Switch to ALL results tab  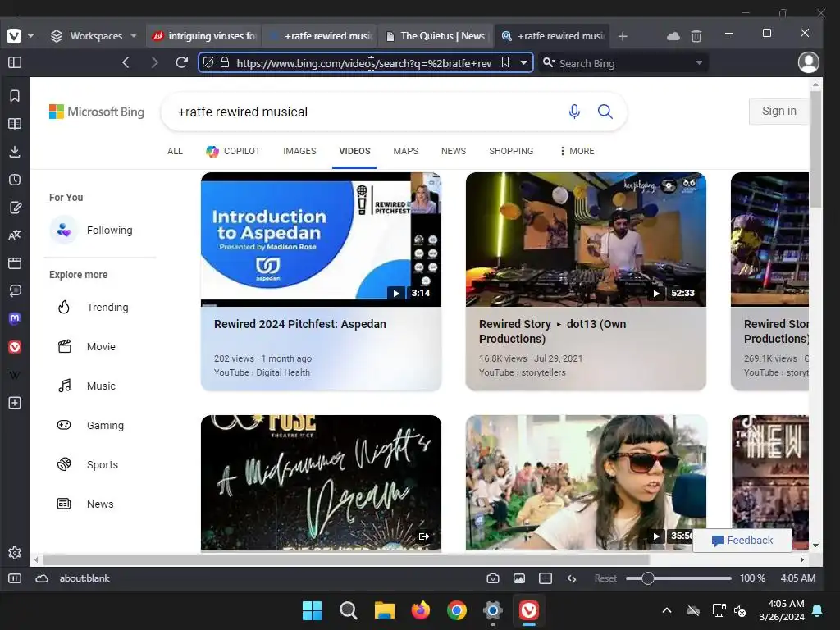tap(175, 151)
